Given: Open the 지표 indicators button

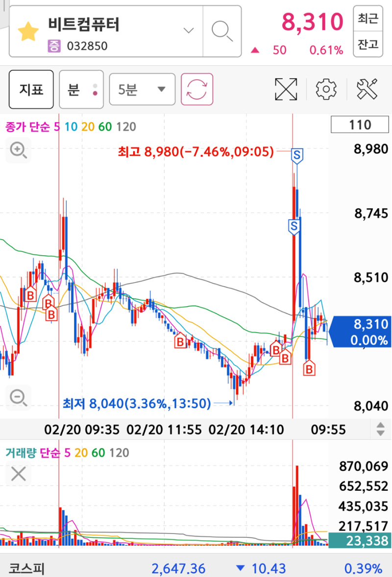Looking at the screenshot, I should (31, 90).
